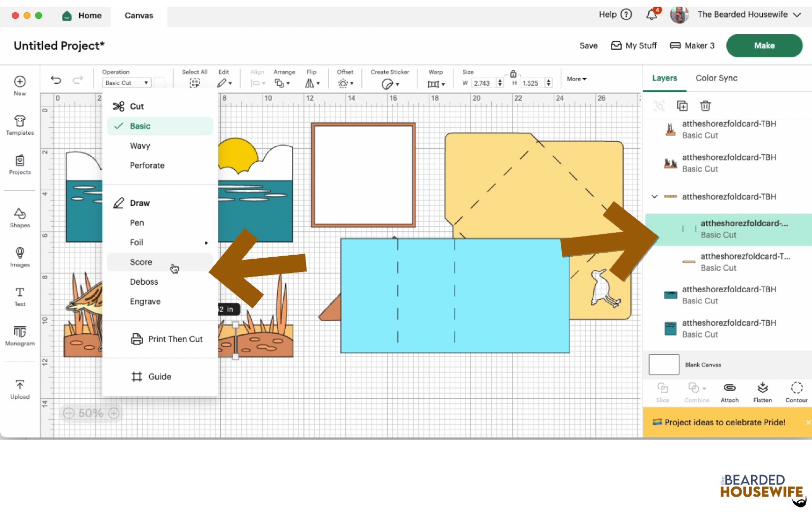
Task: Increase width with stepper up arrow
Action: tap(500, 81)
